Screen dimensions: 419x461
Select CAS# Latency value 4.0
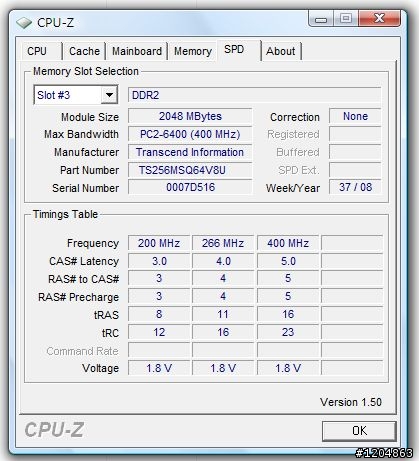coord(223,261)
